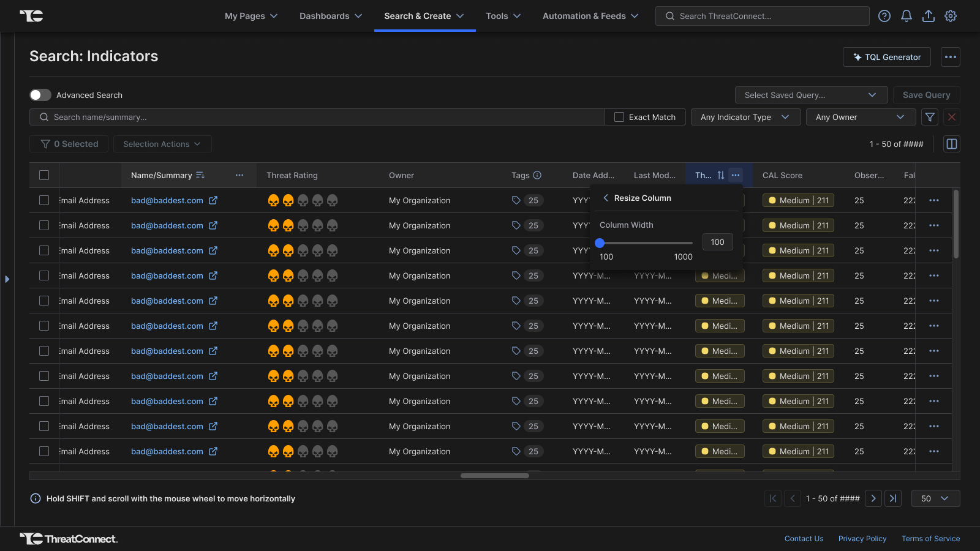Click the upload icon in top bar

coord(928,16)
